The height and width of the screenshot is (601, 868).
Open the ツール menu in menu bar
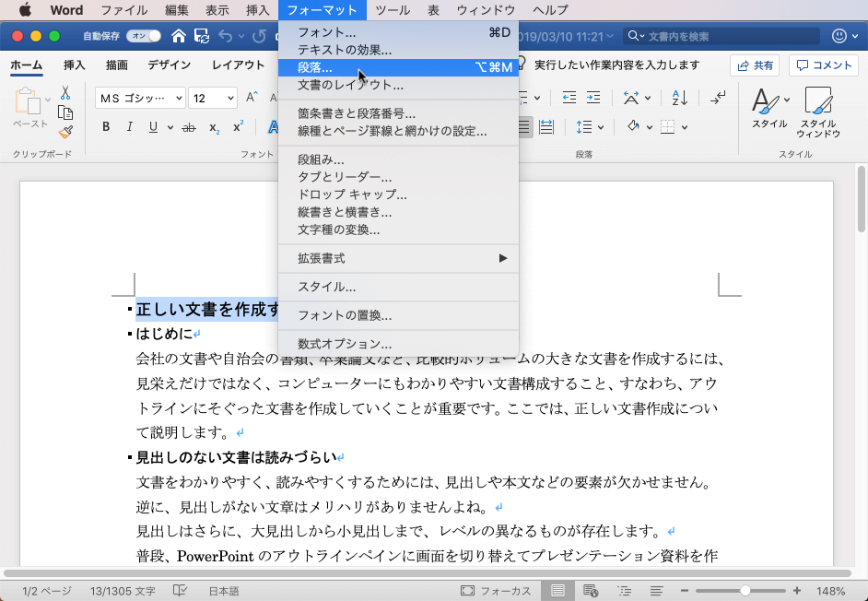393,10
